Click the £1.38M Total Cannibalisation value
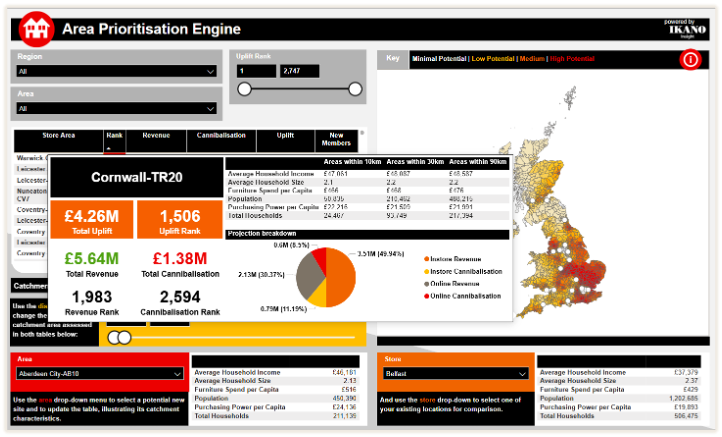 tap(180, 259)
